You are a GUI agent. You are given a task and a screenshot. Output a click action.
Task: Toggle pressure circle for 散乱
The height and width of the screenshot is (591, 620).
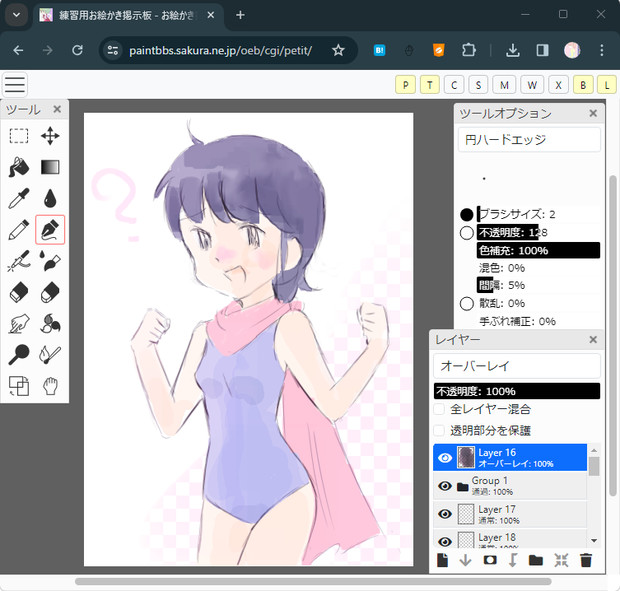point(467,304)
